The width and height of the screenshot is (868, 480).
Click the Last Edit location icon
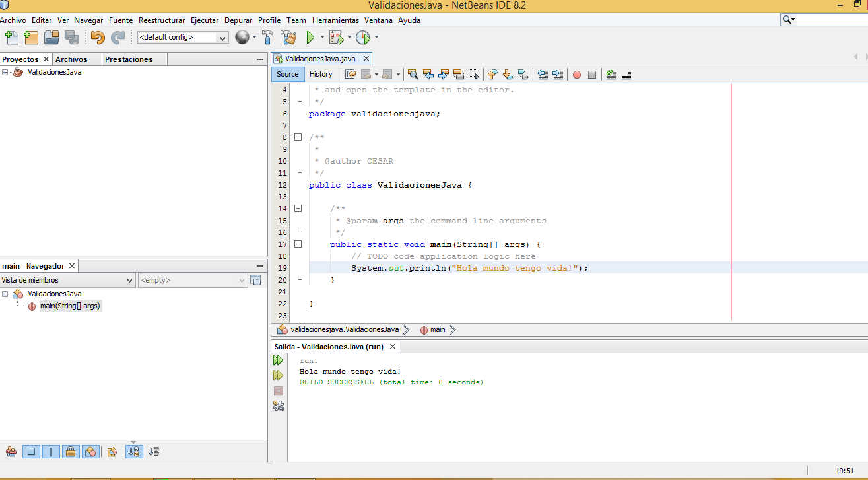pos(351,75)
